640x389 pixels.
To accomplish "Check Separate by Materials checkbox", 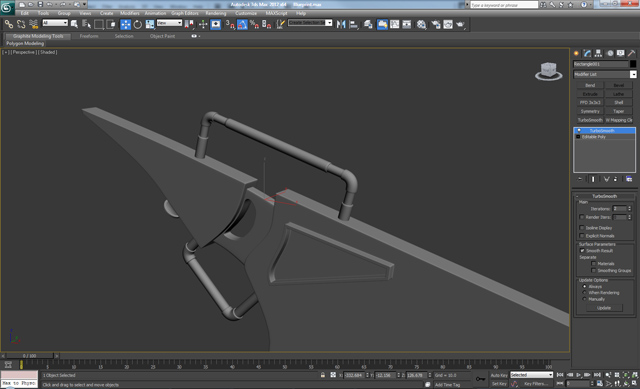I will [x=593, y=264].
